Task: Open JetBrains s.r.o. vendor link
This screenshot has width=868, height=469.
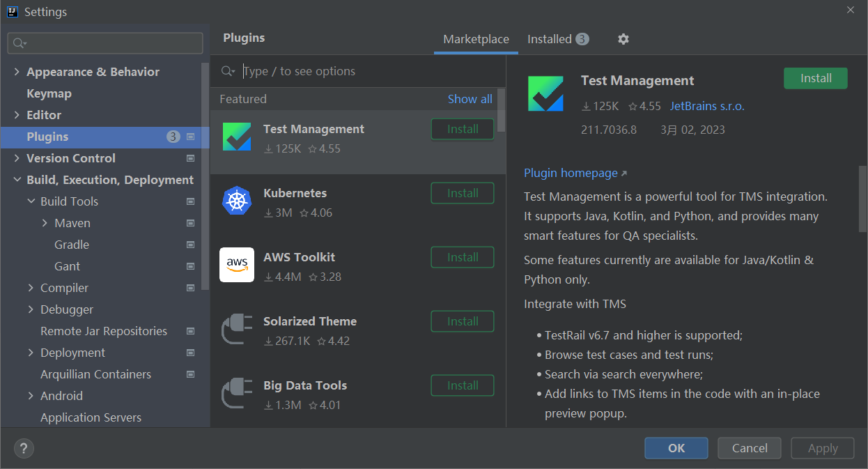Action: 707,106
